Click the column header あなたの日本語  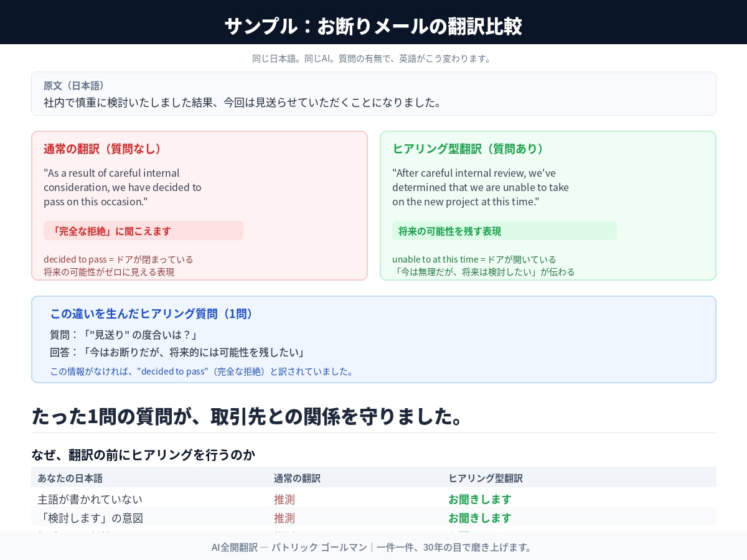pos(70,478)
